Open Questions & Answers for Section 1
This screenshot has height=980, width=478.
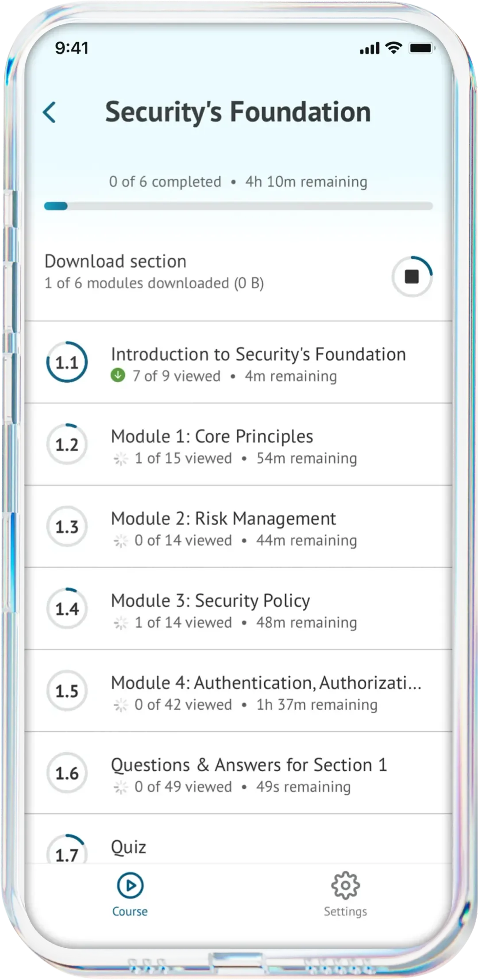(238, 772)
